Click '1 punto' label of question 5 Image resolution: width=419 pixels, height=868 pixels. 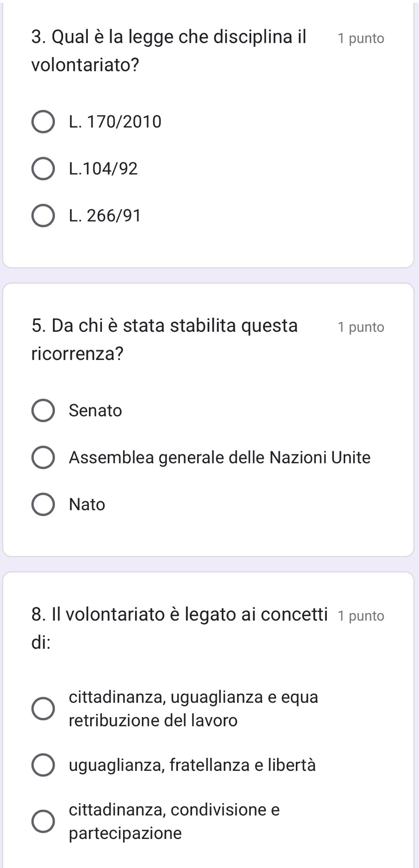tap(361, 327)
